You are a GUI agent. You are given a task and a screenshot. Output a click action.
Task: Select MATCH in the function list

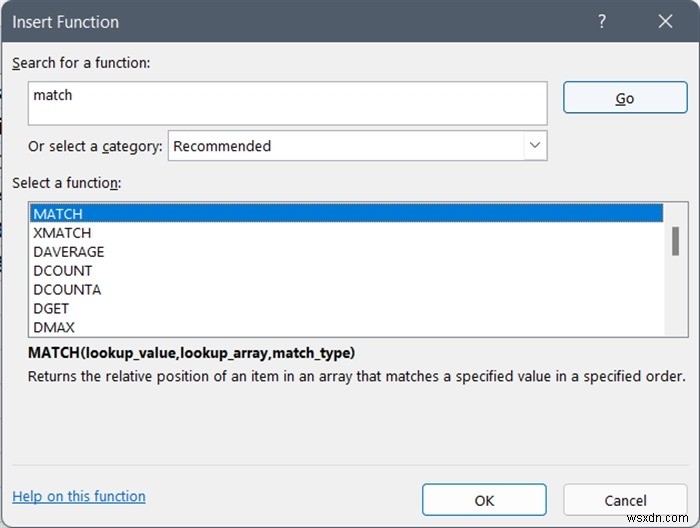pos(346,214)
